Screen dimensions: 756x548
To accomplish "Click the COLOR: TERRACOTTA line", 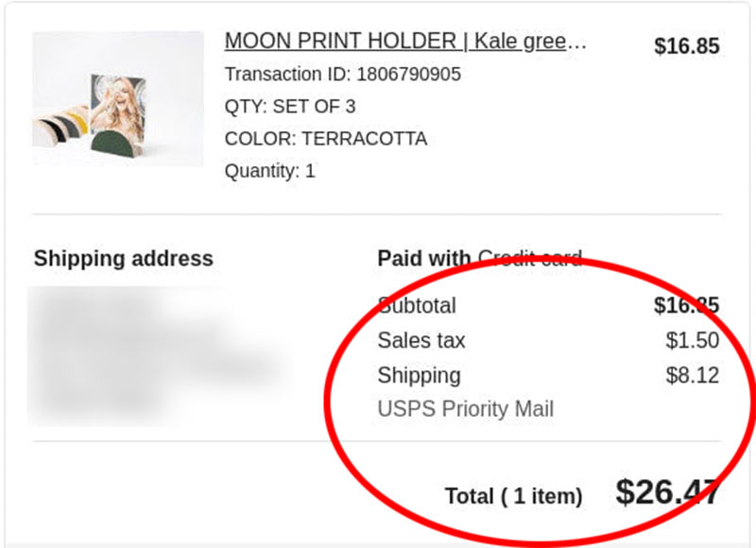I will (x=325, y=139).
